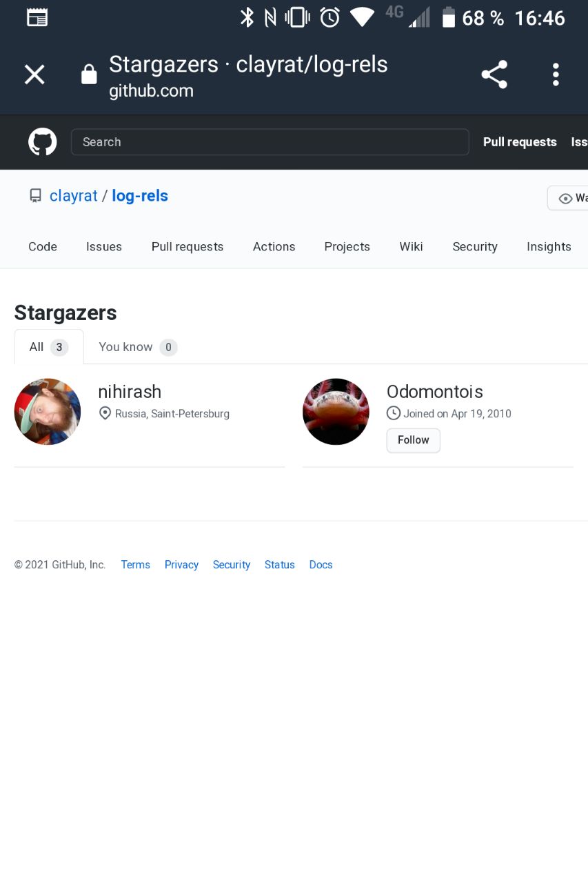
Task: Tap the vibrate mode status icon
Action: point(298,17)
